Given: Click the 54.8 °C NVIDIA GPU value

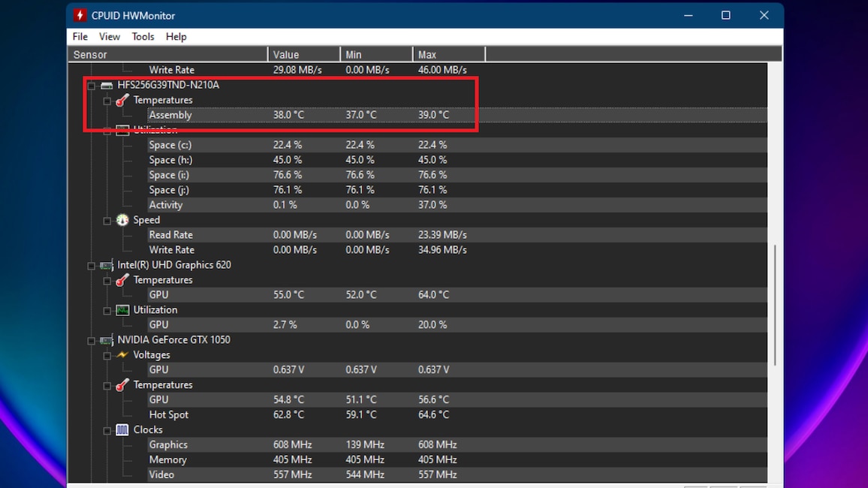Looking at the screenshot, I should click(288, 399).
